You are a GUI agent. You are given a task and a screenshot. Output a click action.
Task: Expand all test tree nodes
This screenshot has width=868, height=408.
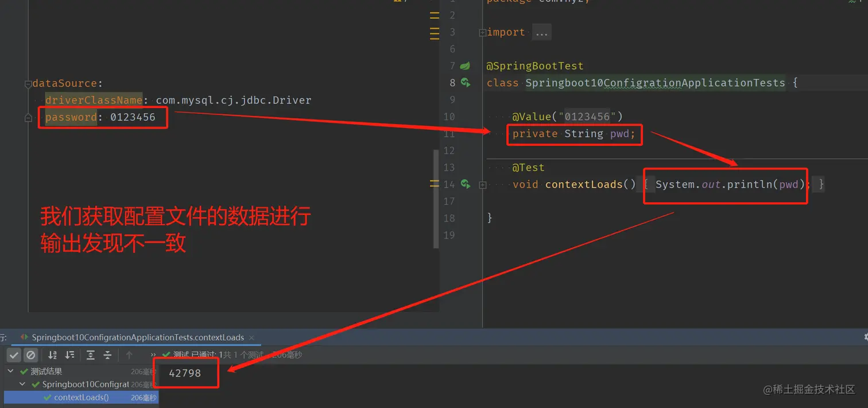91,355
